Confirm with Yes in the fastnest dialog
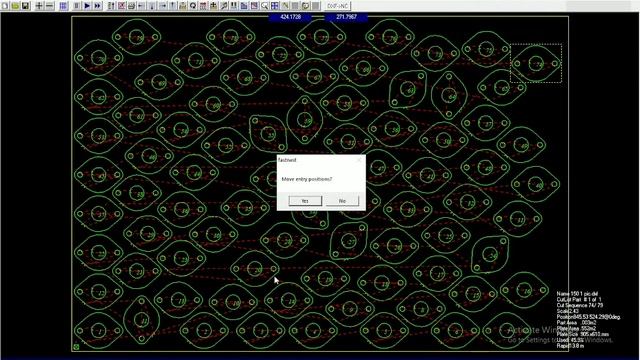Image resolution: width=640 pixels, height=360 pixels. tap(305, 201)
